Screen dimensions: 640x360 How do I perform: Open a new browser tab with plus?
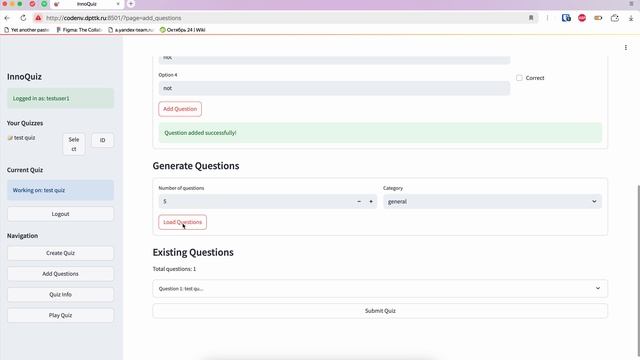coord(131,4)
